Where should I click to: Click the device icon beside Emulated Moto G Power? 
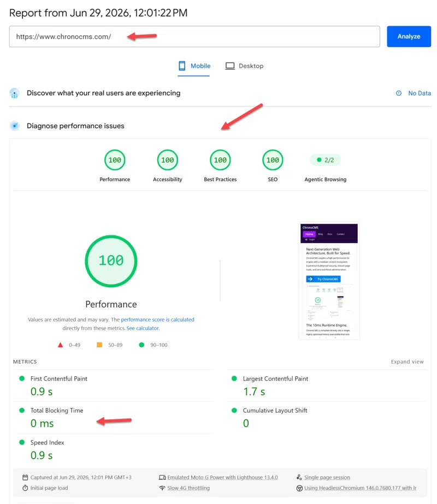click(x=162, y=477)
